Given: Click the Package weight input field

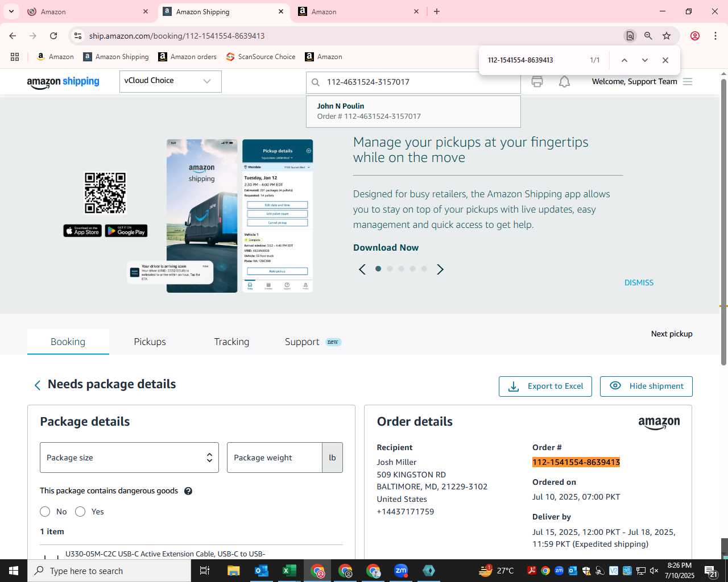Looking at the screenshot, I should (275, 458).
